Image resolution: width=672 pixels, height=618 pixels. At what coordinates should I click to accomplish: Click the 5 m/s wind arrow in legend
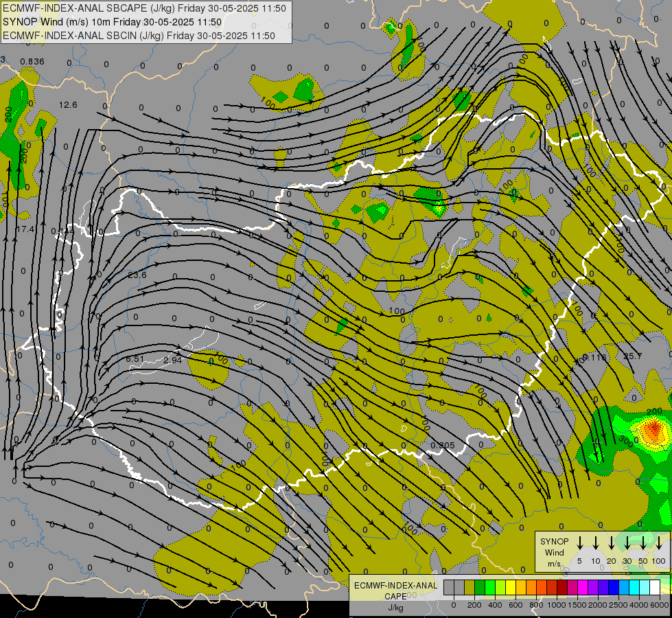(579, 542)
